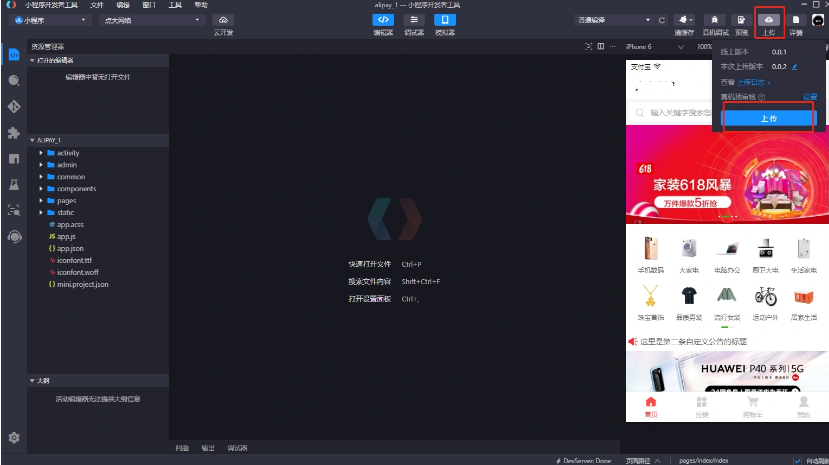Open the settings gear in sidebar

[14, 438]
